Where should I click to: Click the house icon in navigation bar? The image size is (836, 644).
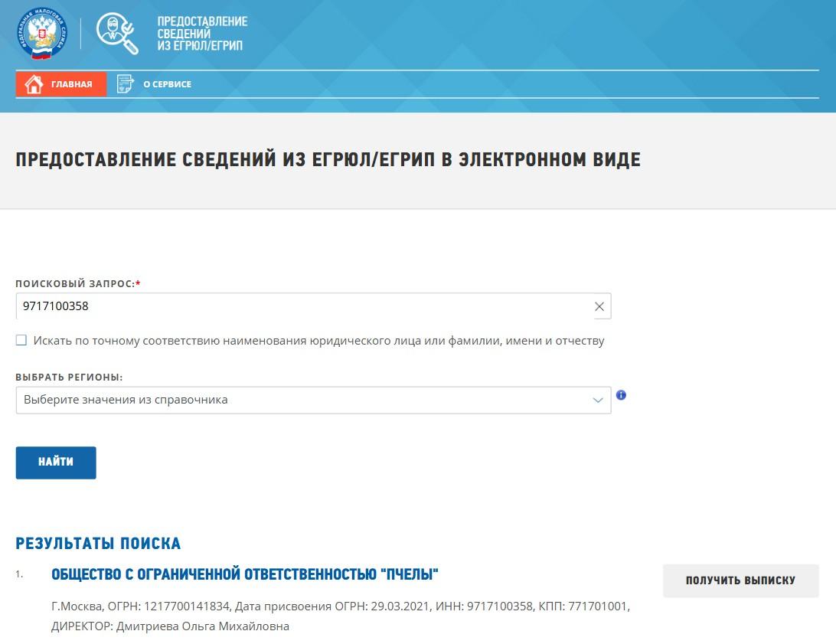pos(33,84)
